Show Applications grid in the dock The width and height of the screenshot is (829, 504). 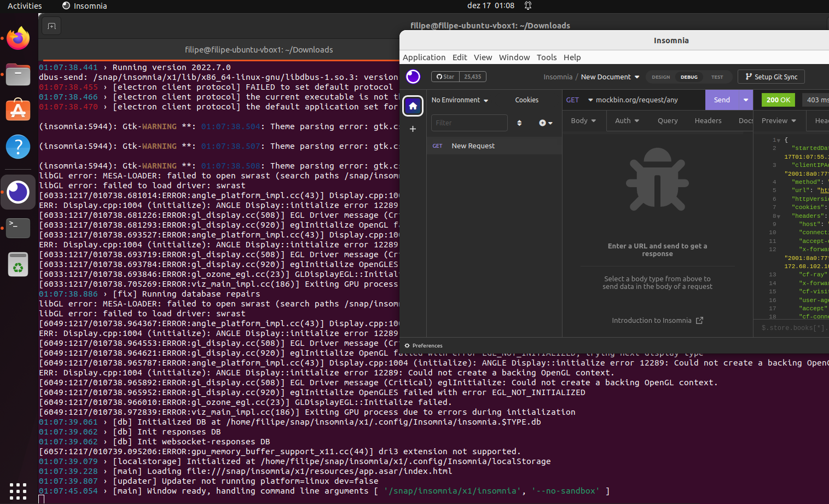pos(18,491)
